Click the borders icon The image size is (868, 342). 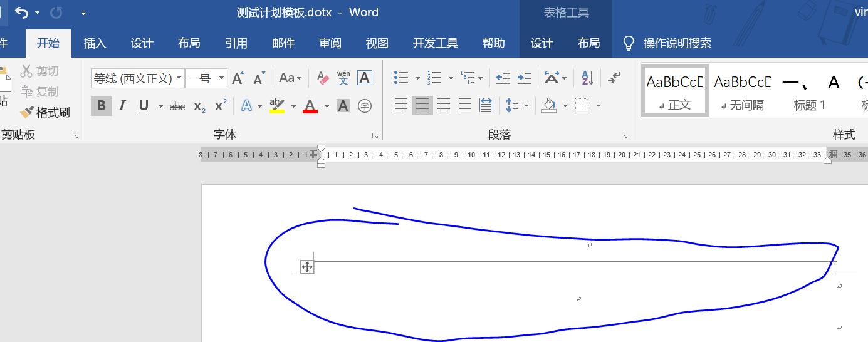582,105
